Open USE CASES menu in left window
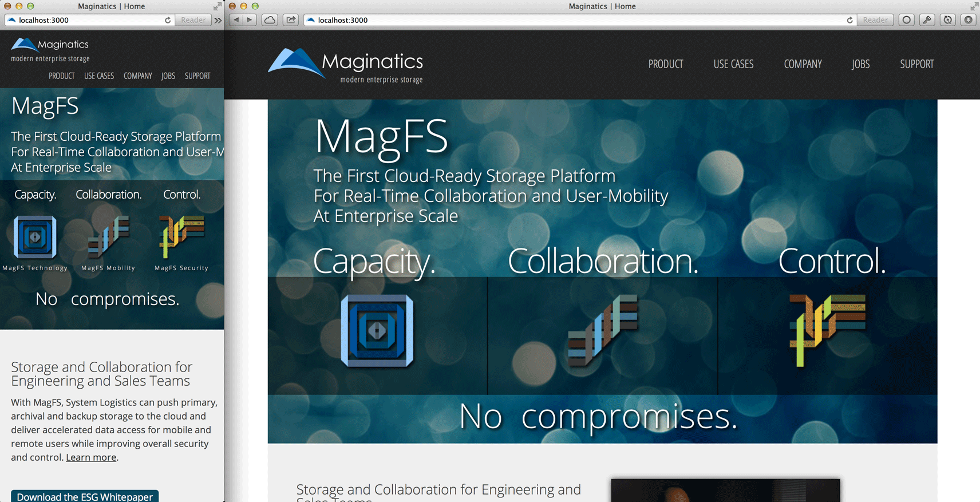 [x=99, y=76]
